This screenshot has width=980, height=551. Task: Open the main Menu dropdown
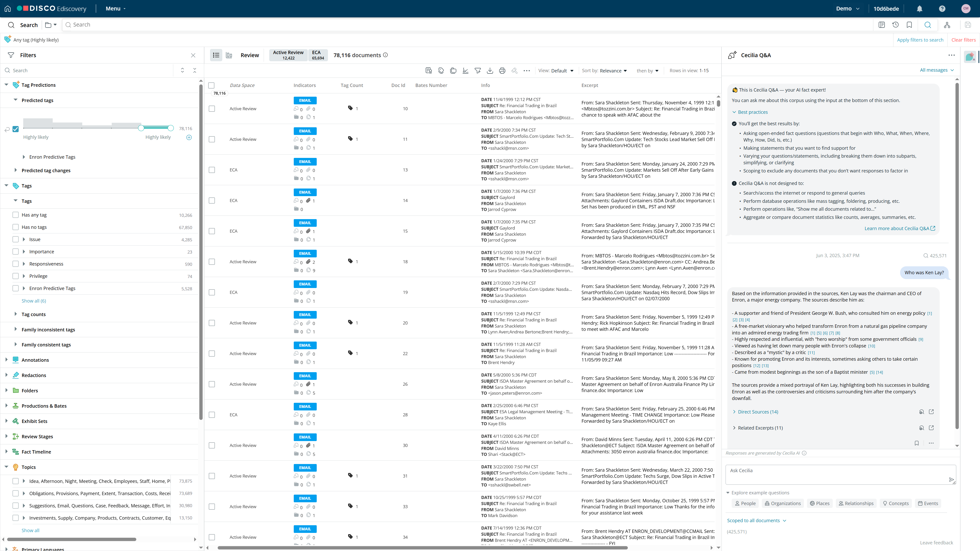[115, 8]
